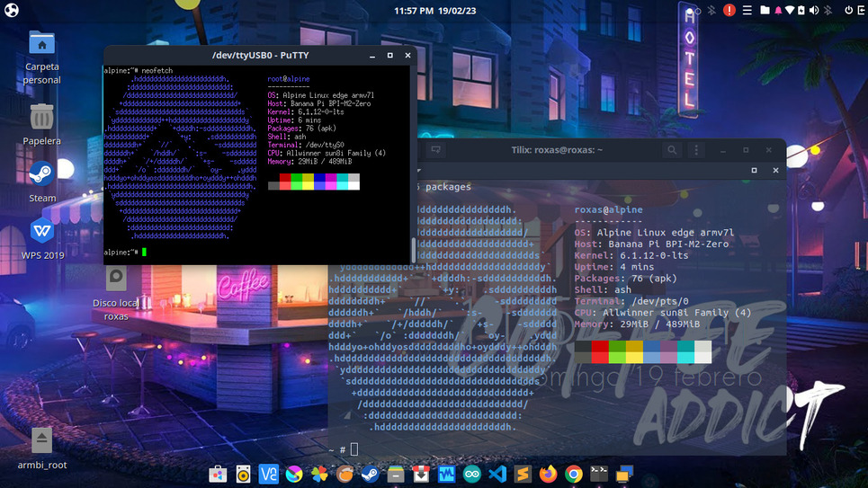Image resolution: width=868 pixels, height=488 pixels.
Task: Click the 'Tilix: roxas@roxas: ~' title bar
Action: tap(557, 150)
